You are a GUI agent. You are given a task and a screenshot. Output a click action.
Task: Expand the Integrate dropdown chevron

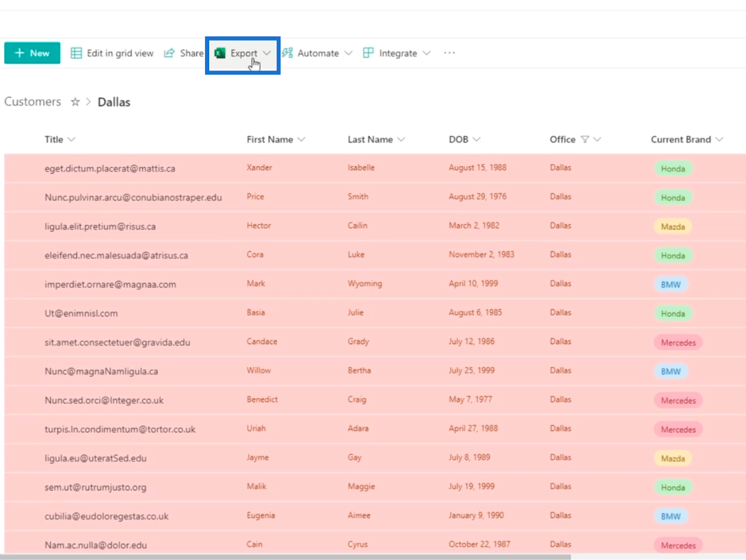(x=427, y=53)
